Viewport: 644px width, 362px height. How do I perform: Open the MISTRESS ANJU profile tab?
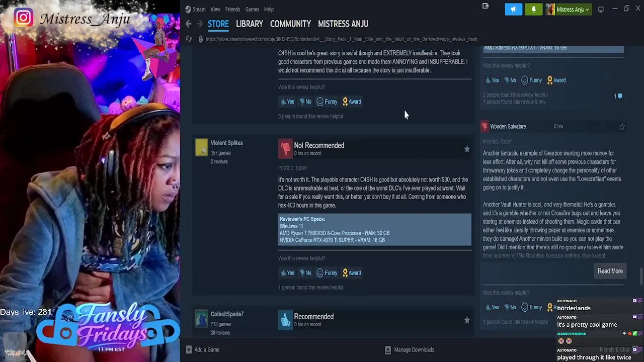[x=343, y=24]
